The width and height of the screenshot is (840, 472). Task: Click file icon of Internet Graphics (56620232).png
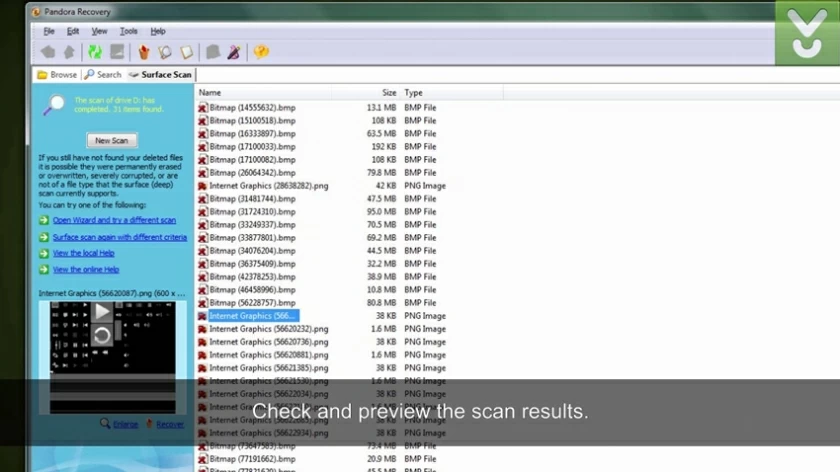pos(202,329)
